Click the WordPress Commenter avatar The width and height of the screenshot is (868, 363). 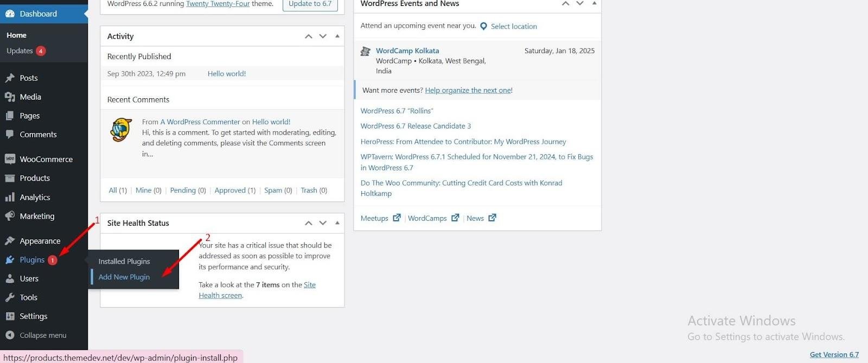tap(121, 130)
